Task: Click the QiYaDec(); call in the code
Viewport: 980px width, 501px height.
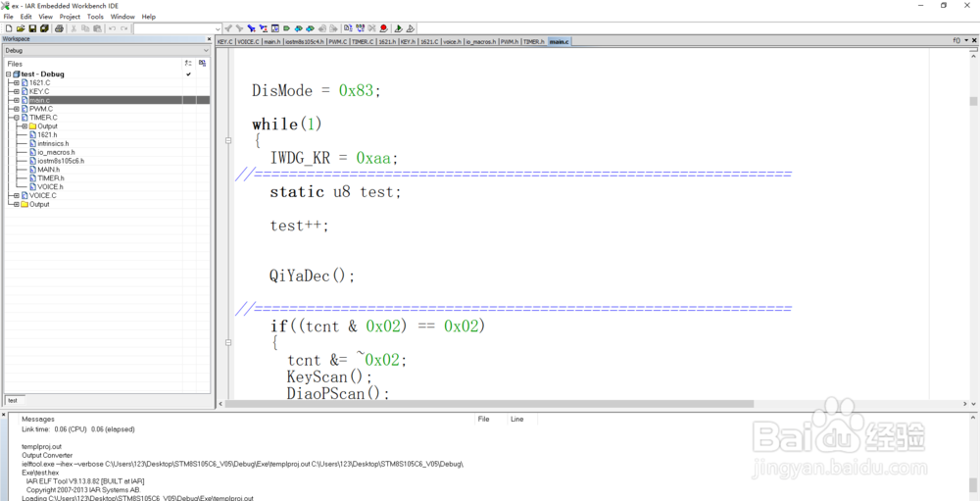Action: point(312,276)
